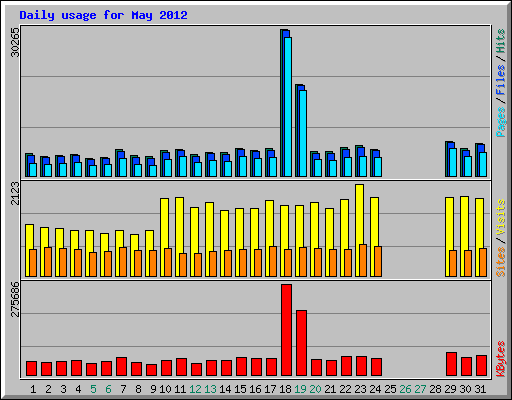Click the day label "9" on the x-axis
The image size is (512, 400).
click(x=153, y=389)
